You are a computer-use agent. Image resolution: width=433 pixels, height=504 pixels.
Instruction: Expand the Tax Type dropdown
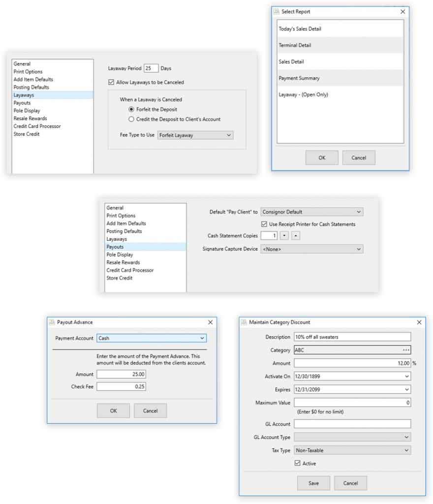pyautogui.click(x=352, y=450)
